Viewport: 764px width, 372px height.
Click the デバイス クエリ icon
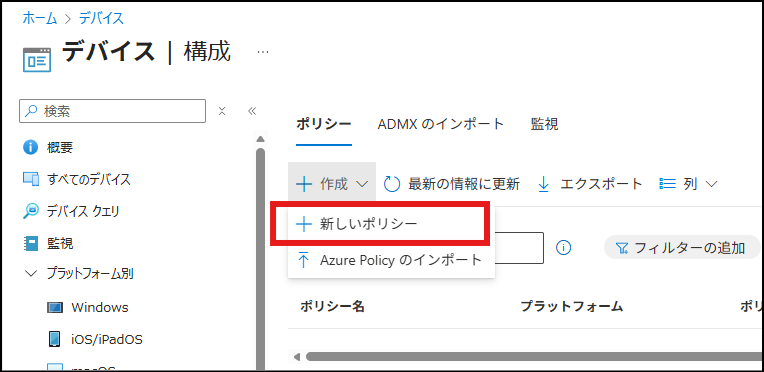tap(30, 211)
